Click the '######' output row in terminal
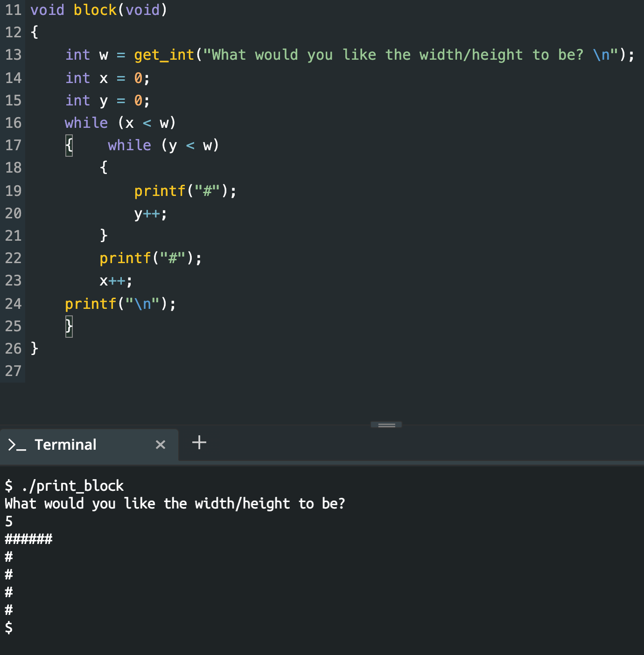Image resolution: width=644 pixels, height=655 pixels. 28,539
